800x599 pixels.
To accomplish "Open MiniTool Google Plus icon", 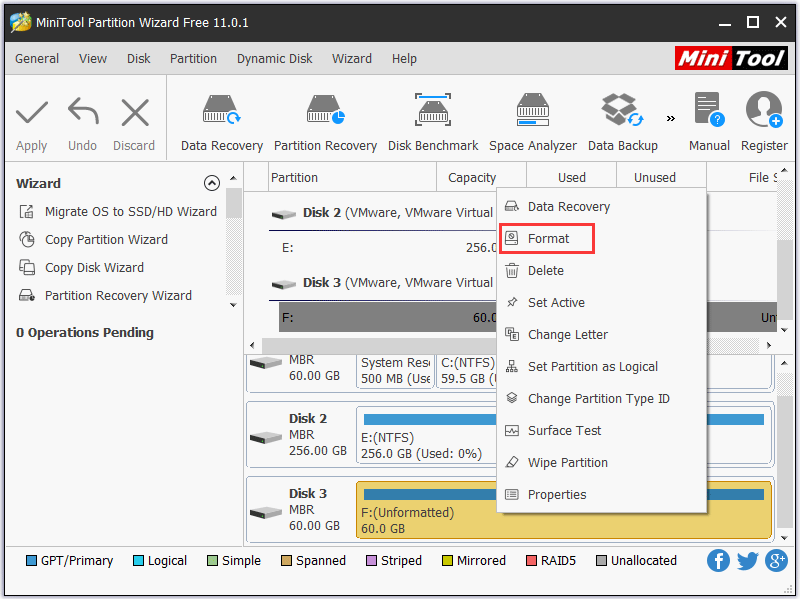I will pos(776,561).
